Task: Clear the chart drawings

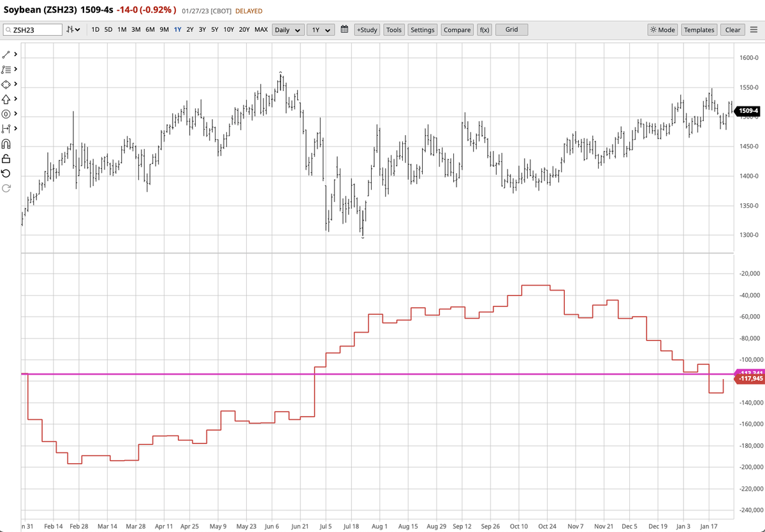Action: [x=733, y=29]
